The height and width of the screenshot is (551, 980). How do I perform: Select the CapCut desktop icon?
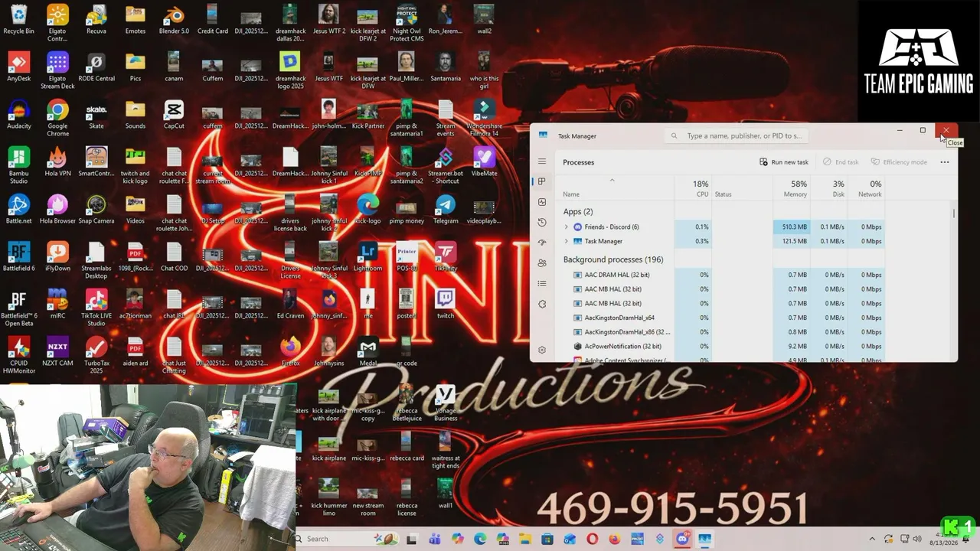174,115
